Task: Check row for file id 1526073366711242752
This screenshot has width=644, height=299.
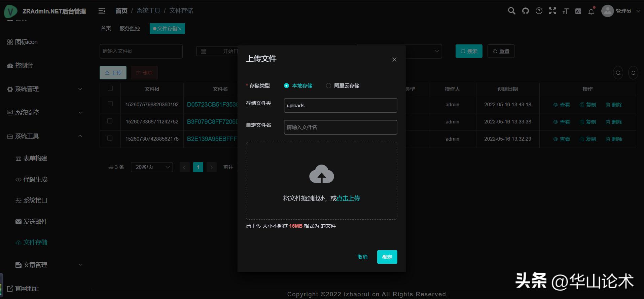Action: tap(110, 121)
